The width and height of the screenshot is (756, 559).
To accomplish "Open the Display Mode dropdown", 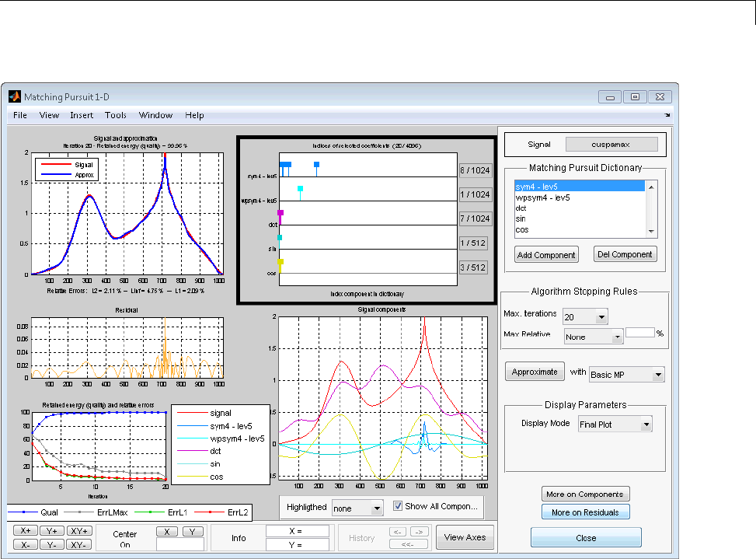I will [615, 424].
